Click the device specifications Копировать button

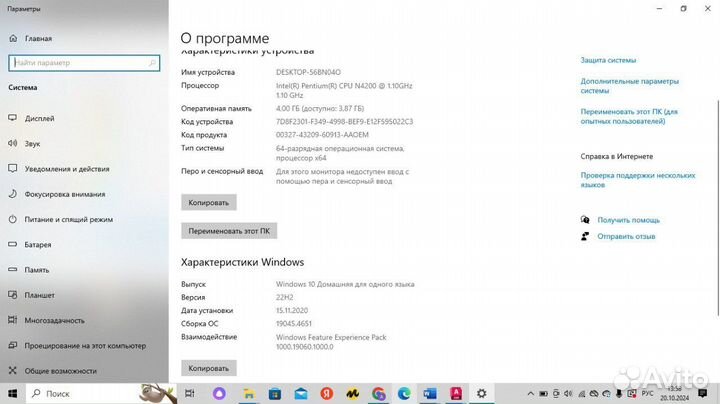(208, 202)
